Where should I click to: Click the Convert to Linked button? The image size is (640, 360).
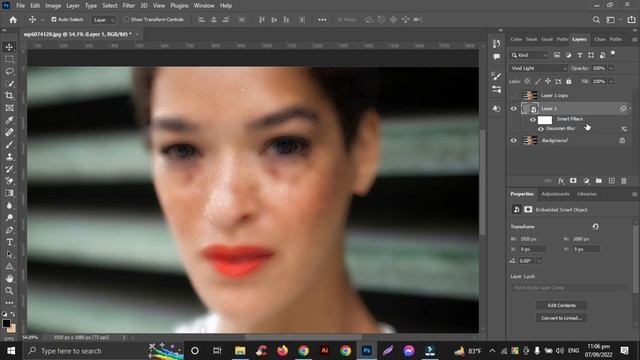(562, 318)
